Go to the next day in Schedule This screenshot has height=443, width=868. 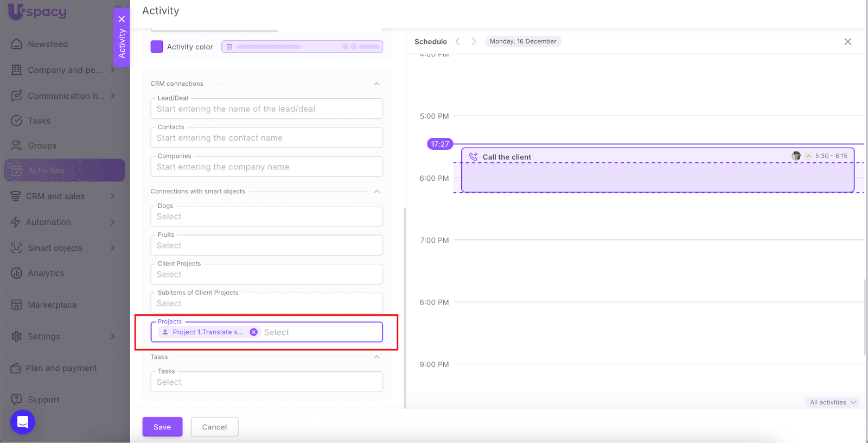[x=474, y=41]
